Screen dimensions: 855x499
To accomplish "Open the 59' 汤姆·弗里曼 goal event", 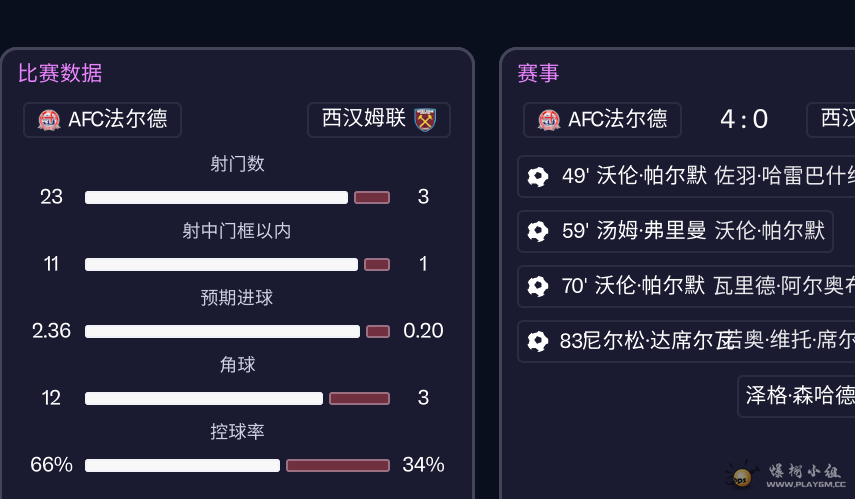I will click(x=675, y=231).
